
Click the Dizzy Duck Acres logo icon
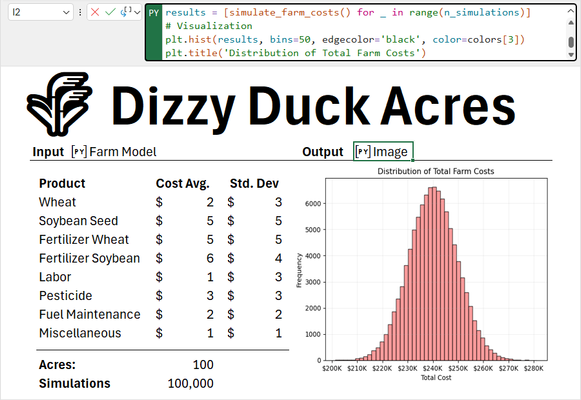[x=60, y=104]
